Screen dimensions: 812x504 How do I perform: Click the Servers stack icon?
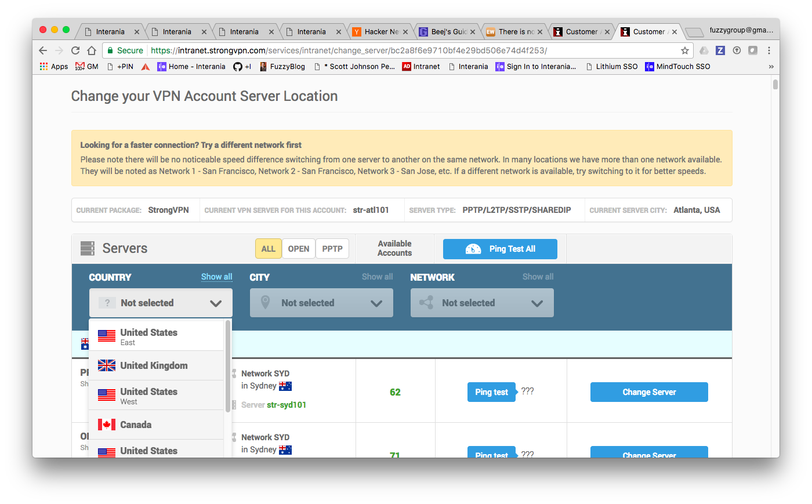tap(88, 248)
